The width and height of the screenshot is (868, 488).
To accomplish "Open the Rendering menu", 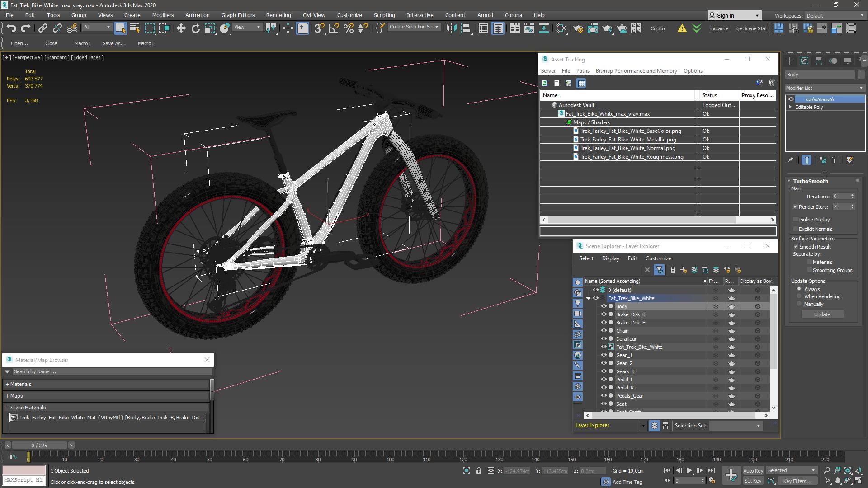I will [x=279, y=15].
